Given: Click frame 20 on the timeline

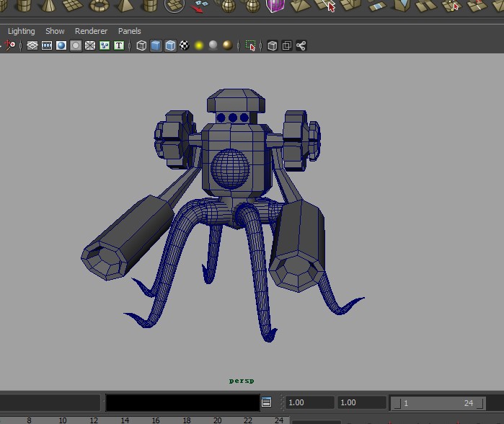Looking at the screenshot, I should tap(217, 420).
